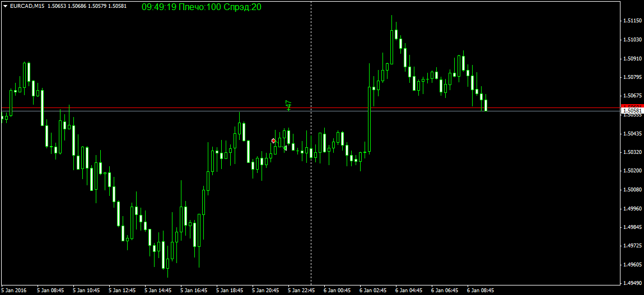This screenshot has height=295, width=644.
Task: Click the red ask price tag on axis
Action: coord(632,107)
